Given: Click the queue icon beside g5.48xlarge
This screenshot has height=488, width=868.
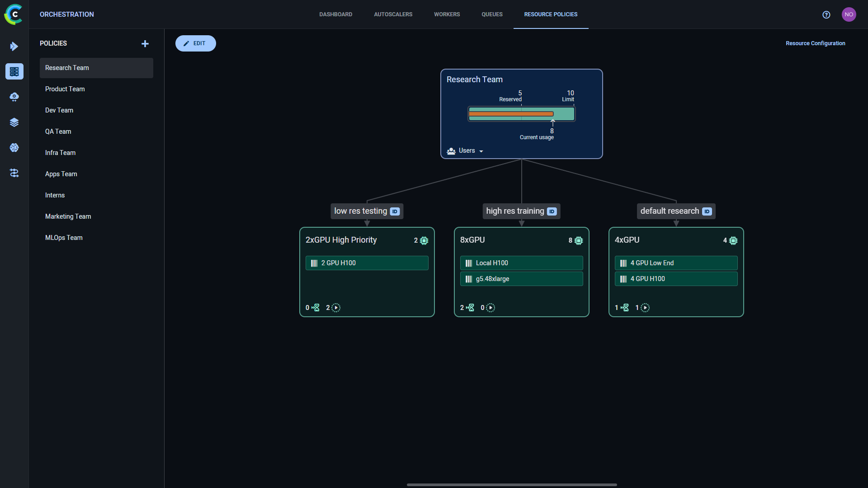Looking at the screenshot, I should pyautogui.click(x=469, y=279).
